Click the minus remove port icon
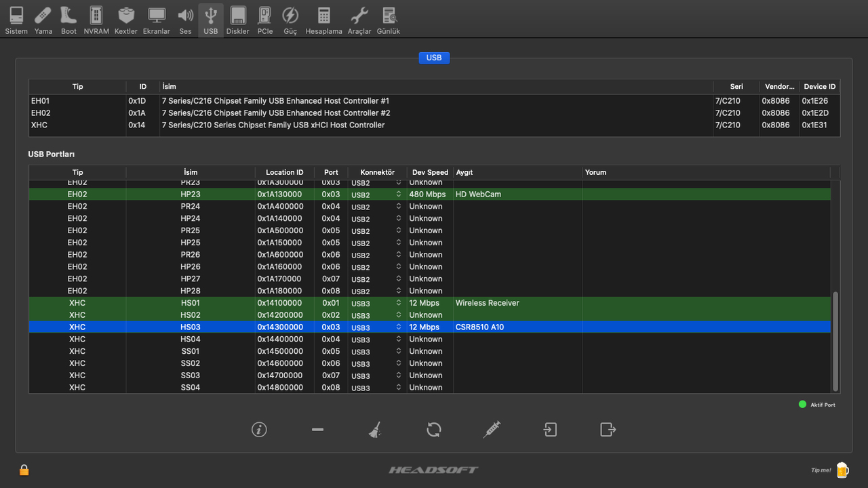This screenshot has width=868, height=488. (317, 430)
